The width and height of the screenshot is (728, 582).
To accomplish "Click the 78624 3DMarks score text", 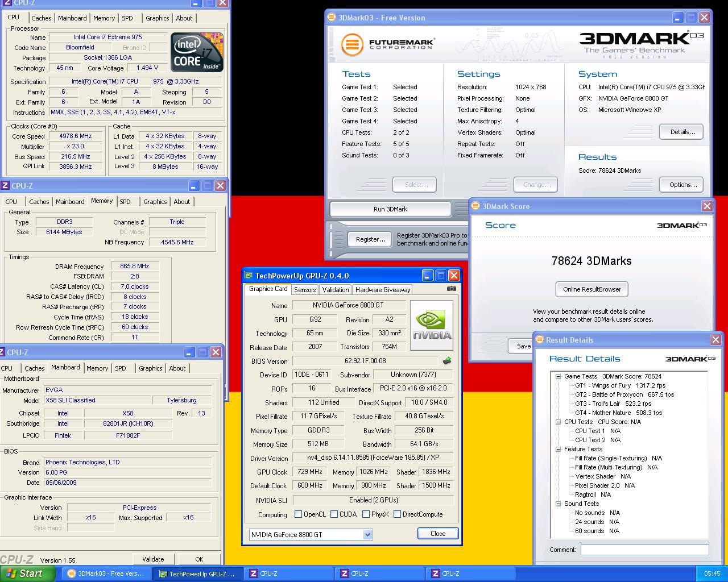I will (591, 261).
